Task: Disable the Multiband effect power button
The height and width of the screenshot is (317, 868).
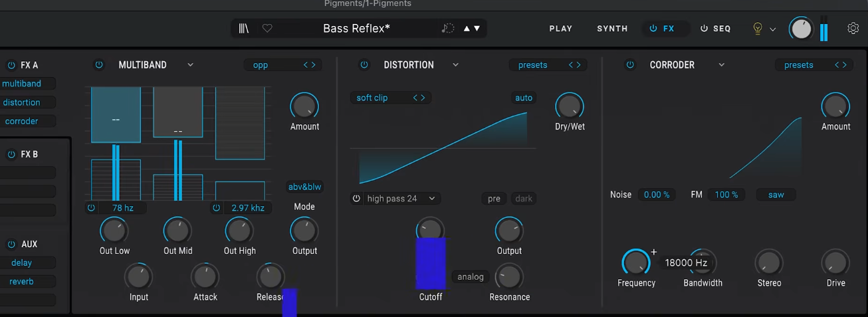Action: 99,64
